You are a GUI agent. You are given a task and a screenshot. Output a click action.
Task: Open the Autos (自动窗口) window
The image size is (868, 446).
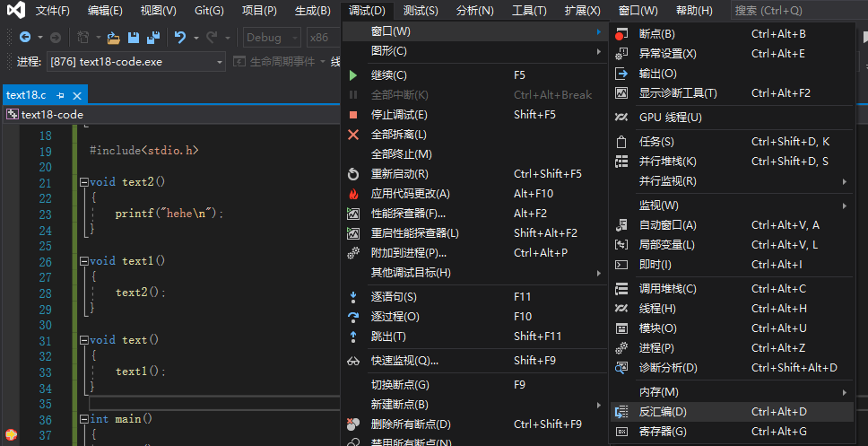click(732, 225)
